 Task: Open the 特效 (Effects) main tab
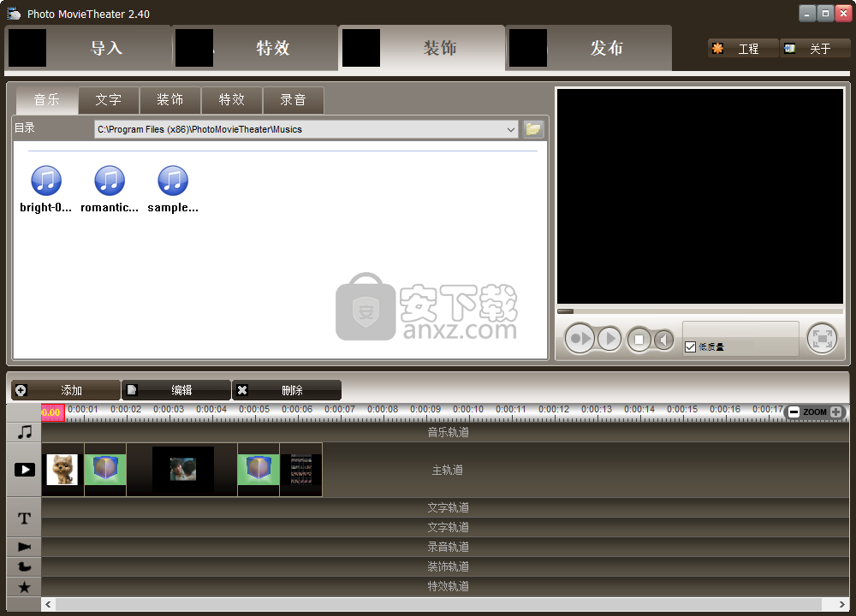point(255,48)
